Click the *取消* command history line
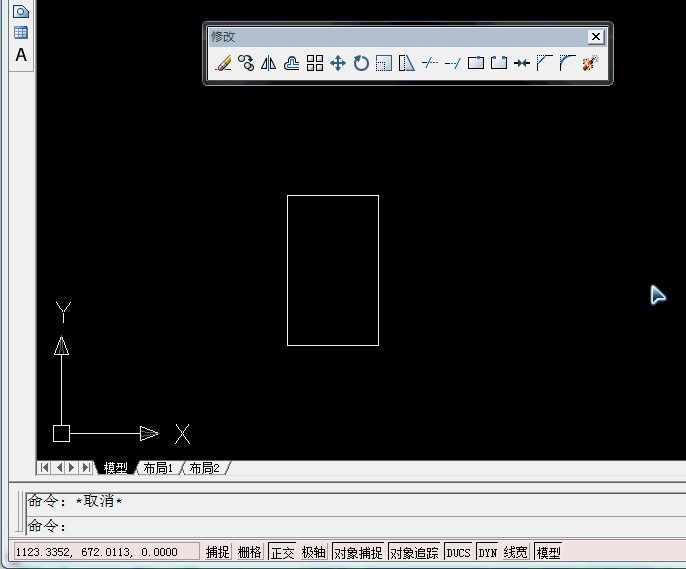The height and width of the screenshot is (569, 686). 75,501
